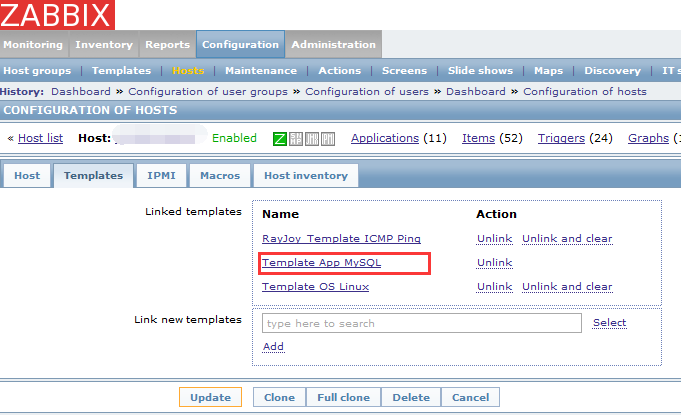Click the green Zabbix agent availability icon
This screenshot has height=415, width=681.
pos(280,139)
